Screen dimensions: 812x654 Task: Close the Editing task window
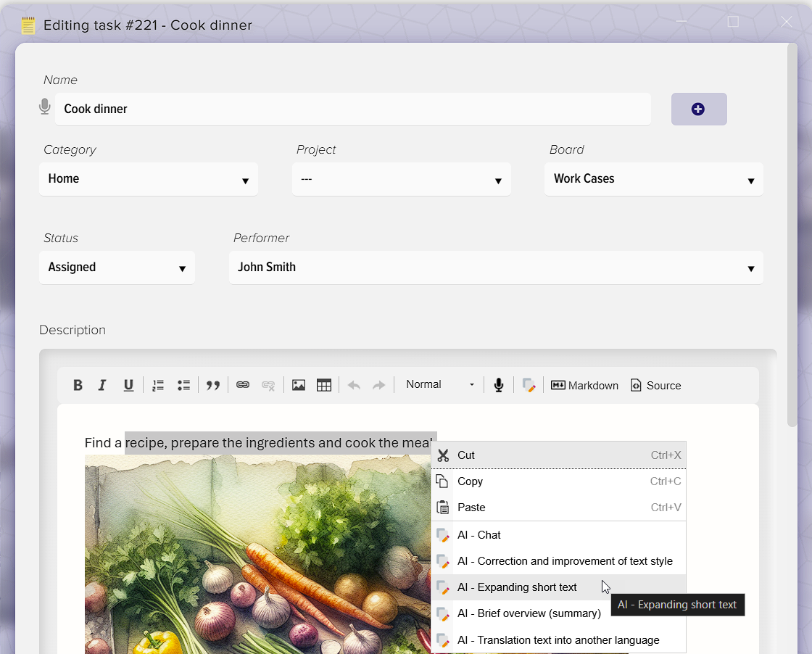787,22
